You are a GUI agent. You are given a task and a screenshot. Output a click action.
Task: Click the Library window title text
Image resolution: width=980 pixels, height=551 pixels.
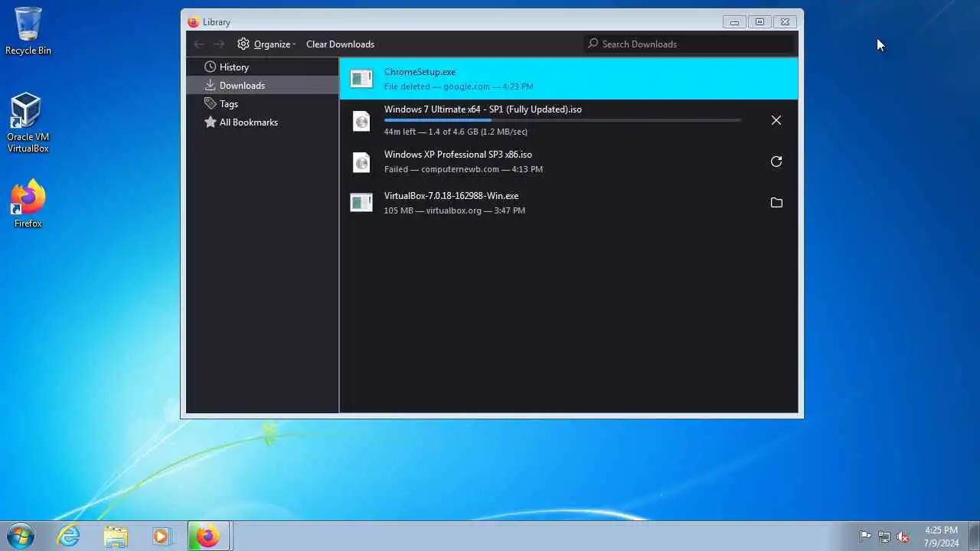(217, 22)
